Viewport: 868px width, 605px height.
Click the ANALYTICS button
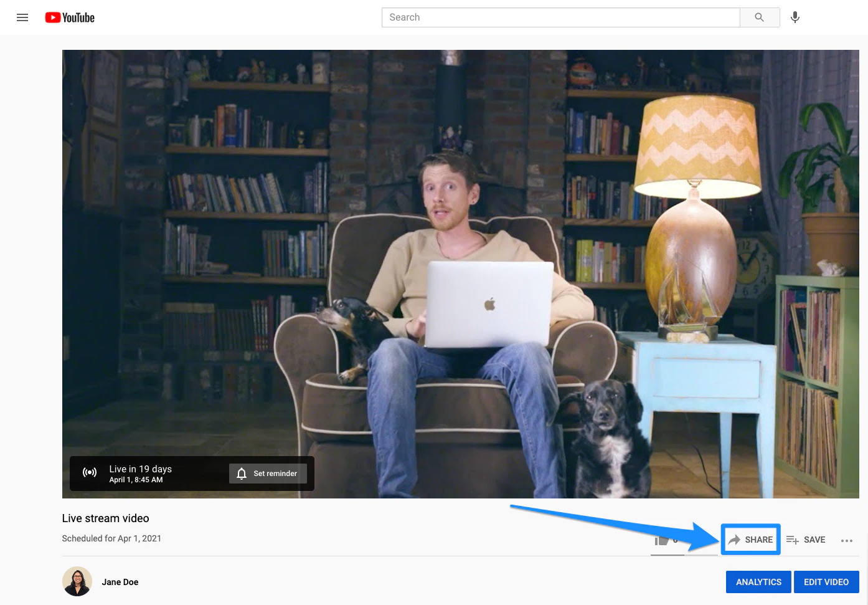758,581
